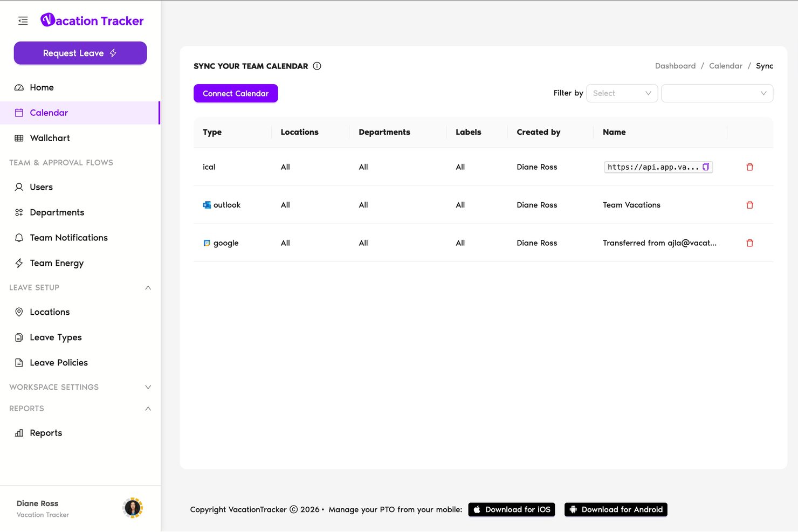Delete the outlook Team Vacations calendar
798x532 pixels.
[x=749, y=205]
